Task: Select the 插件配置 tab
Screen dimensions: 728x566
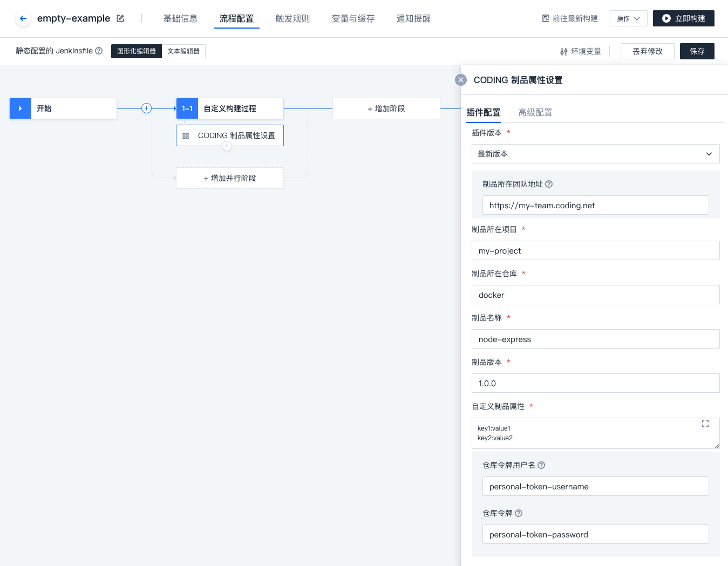Action: [484, 112]
